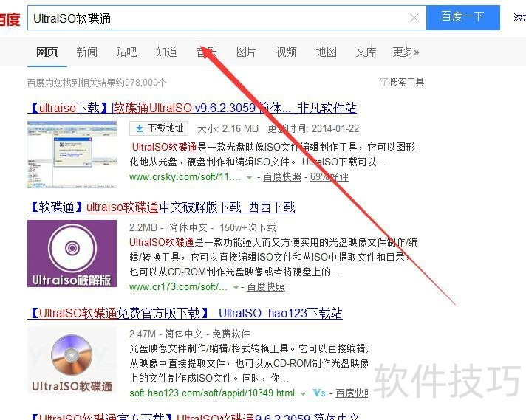Click the purple Ultraiso破解版 thumbnail
The height and width of the screenshot is (420, 526).
coord(72,253)
